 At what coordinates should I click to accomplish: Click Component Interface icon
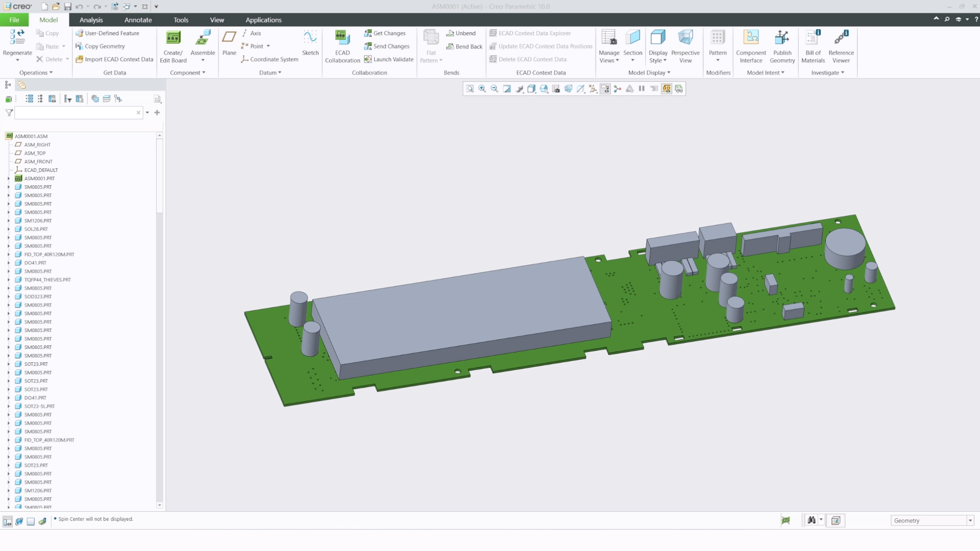click(x=751, y=37)
